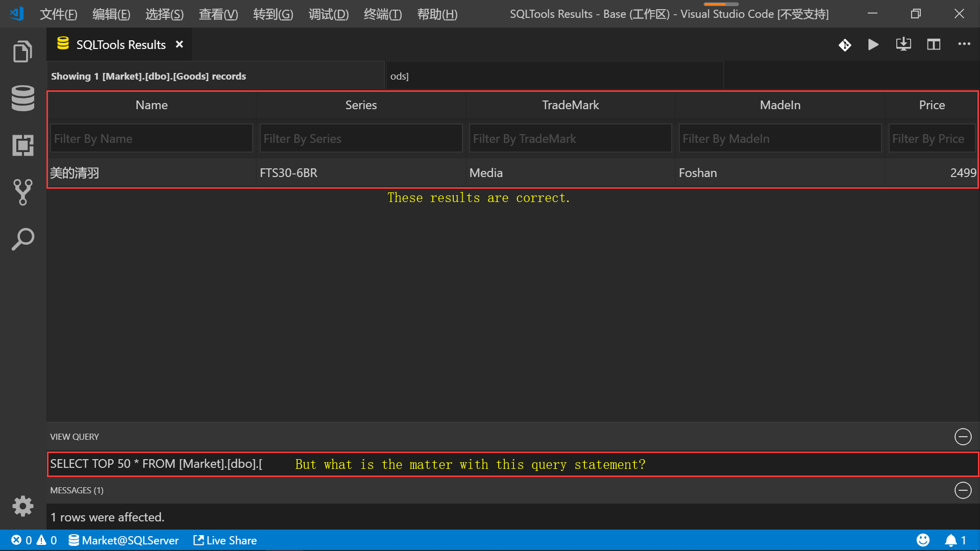Image resolution: width=980 pixels, height=551 pixels.
Task: Open the 选择(S) menu
Action: coord(164,14)
